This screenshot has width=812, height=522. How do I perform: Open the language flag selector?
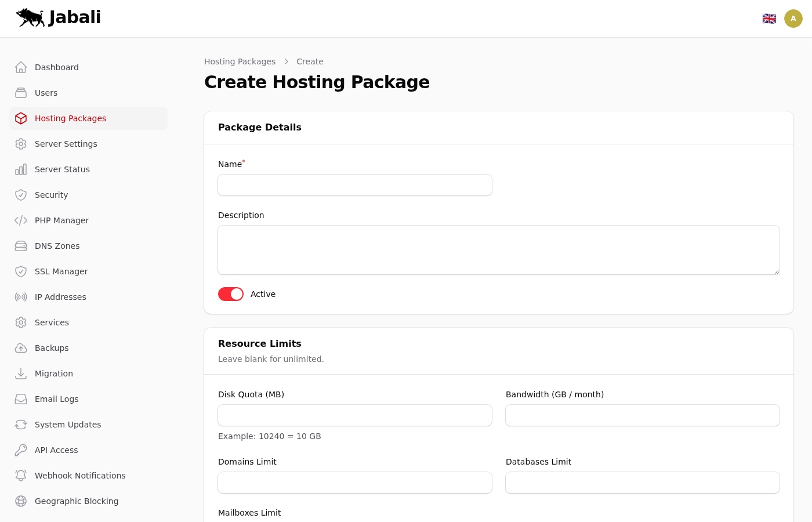(x=769, y=19)
